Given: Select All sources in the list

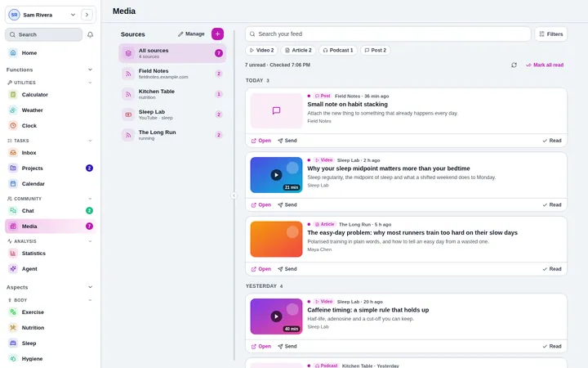Looking at the screenshot, I should (172, 53).
